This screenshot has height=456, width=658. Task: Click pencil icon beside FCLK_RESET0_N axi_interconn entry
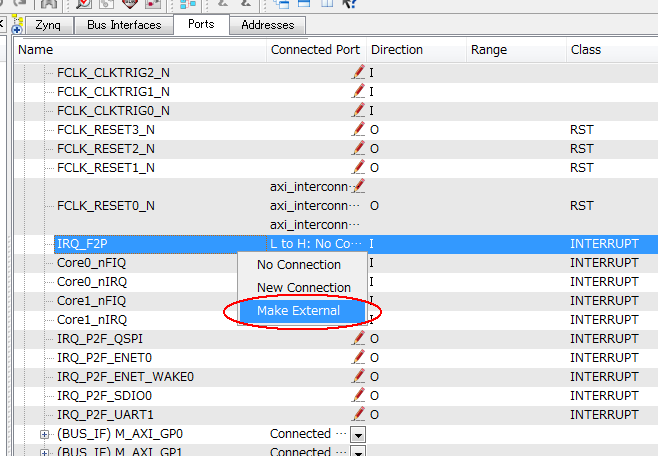tap(359, 186)
